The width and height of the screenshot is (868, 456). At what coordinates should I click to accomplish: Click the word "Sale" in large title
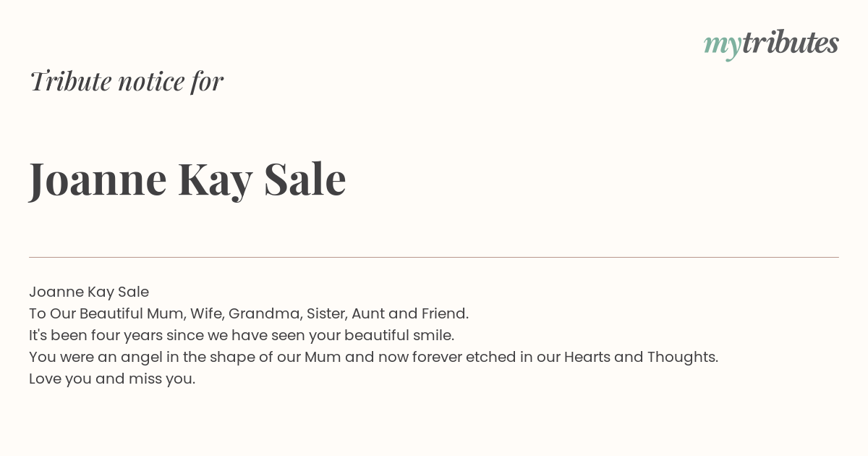305,178
